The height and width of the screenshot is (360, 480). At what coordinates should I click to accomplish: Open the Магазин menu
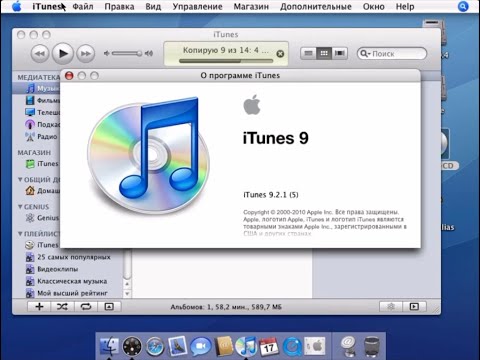point(251,7)
